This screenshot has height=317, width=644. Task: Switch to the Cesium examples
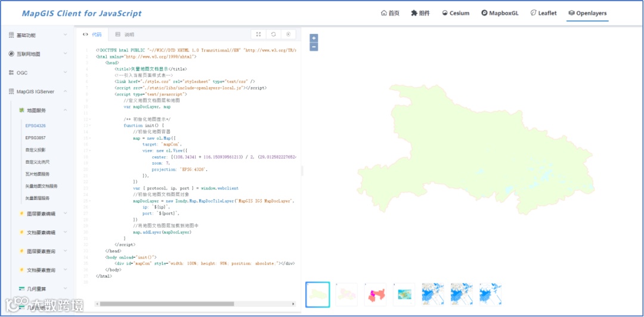coord(456,13)
